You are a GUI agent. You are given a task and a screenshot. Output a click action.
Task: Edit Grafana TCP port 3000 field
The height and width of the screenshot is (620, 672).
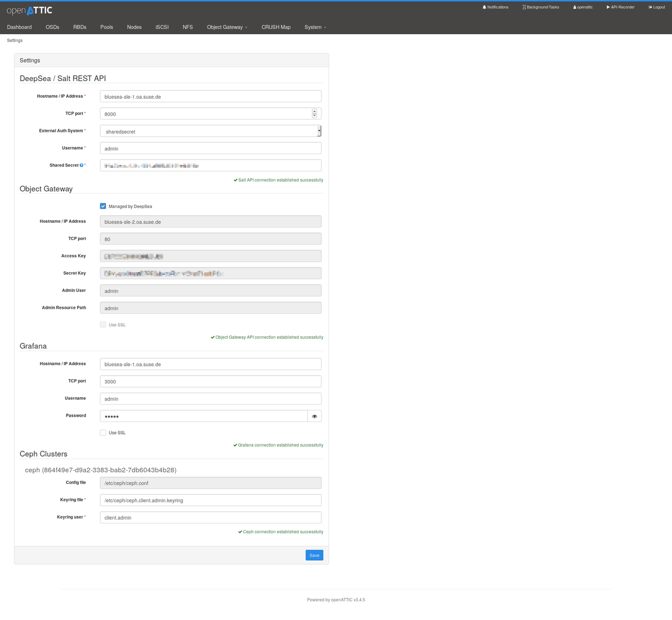point(211,381)
